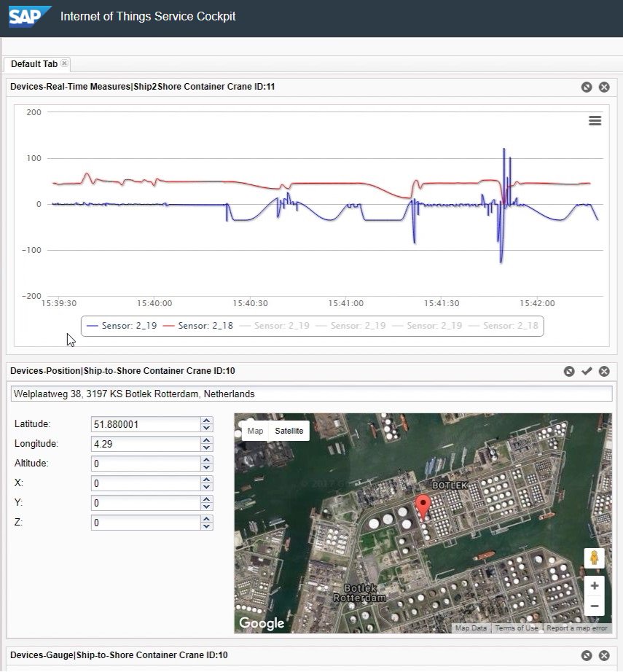Open the Google logo link on map
This screenshot has height=672, width=623.
coord(262,623)
